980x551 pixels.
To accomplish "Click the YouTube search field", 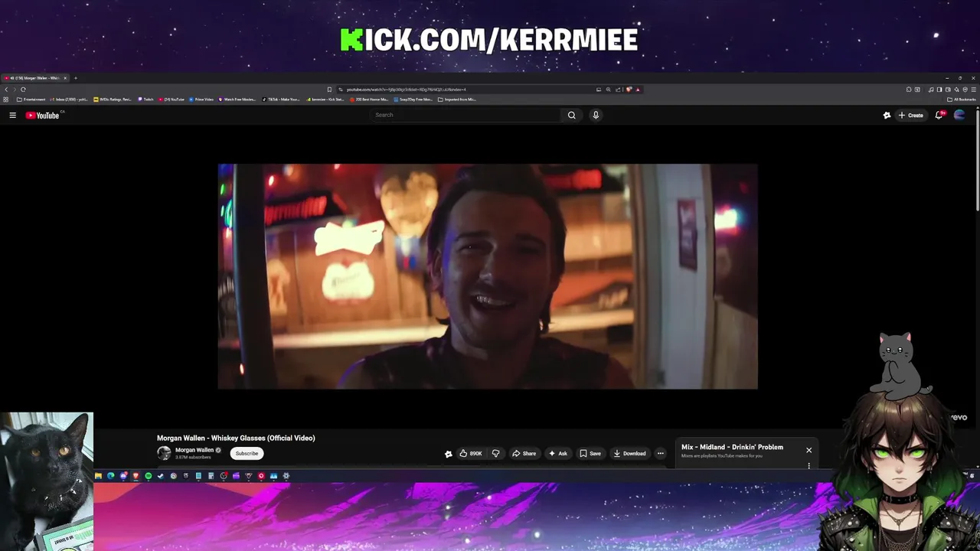I will pyautogui.click(x=465, y=115).
